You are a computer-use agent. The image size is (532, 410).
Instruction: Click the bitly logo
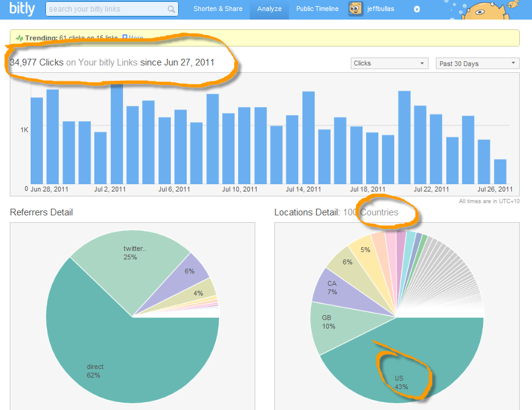22,9
